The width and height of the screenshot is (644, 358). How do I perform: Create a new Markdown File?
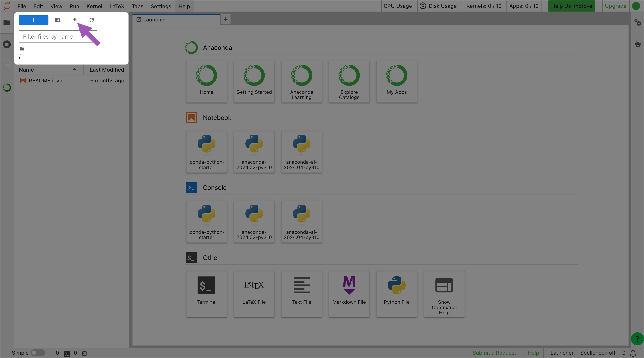[x=349, y=294]
